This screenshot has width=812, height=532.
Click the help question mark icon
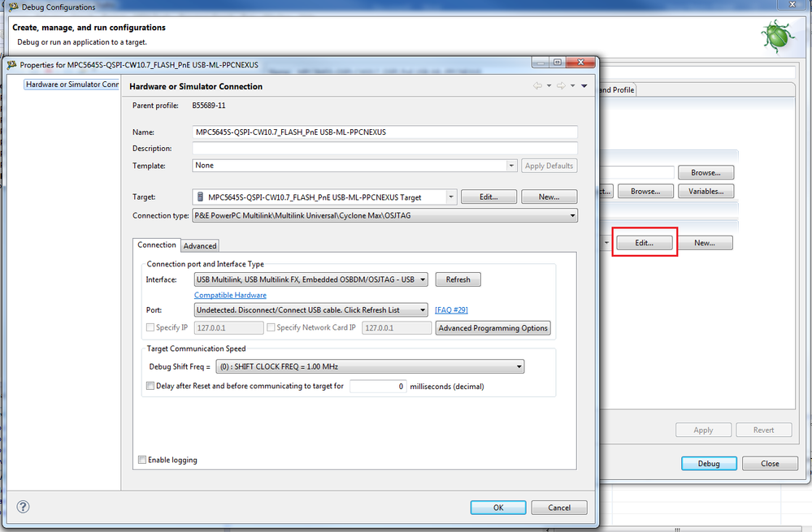click(x=23, y=507)
